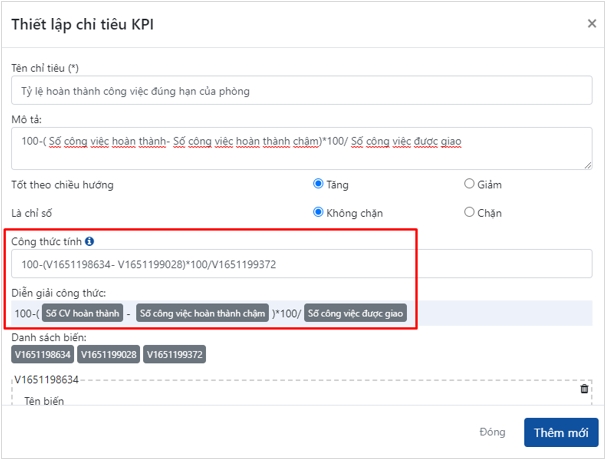607x460 pixels.
Task: Delete variable V1651198634 with the trash icon
Action: click(x=585, y=389)
